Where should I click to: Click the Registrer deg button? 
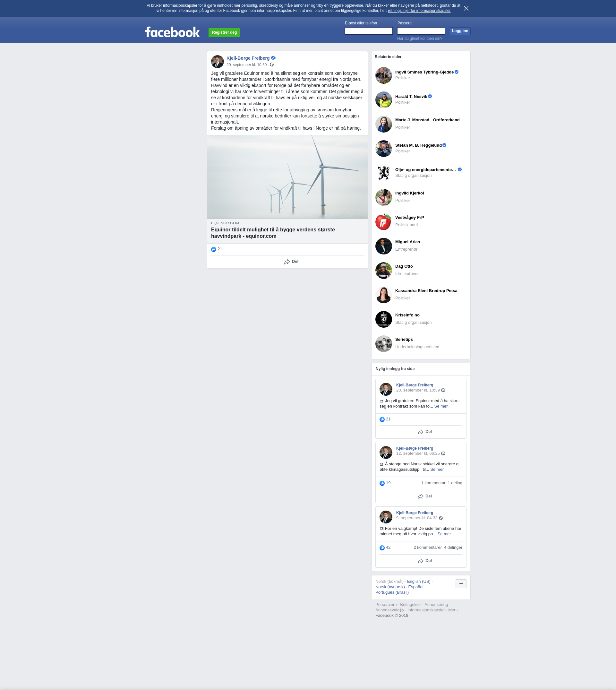click(224, 32)
